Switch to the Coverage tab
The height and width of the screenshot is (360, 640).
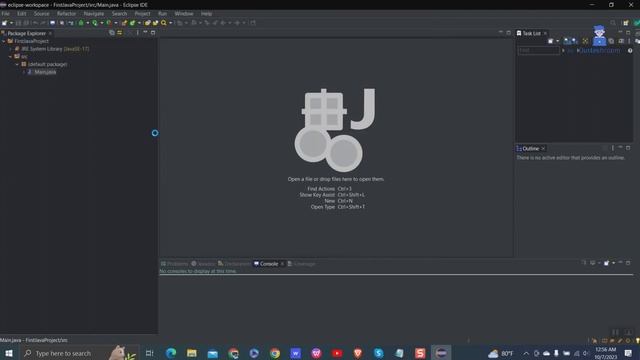click(x=302, y=264)
